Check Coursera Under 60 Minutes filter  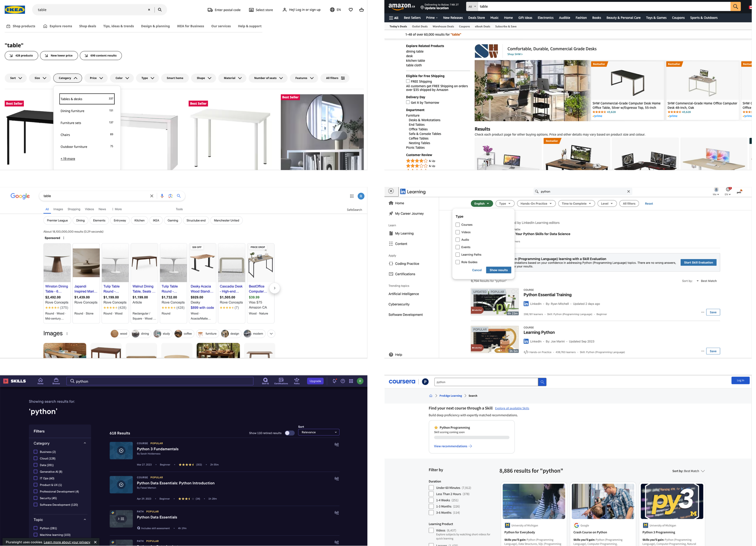tap(431, 488)
